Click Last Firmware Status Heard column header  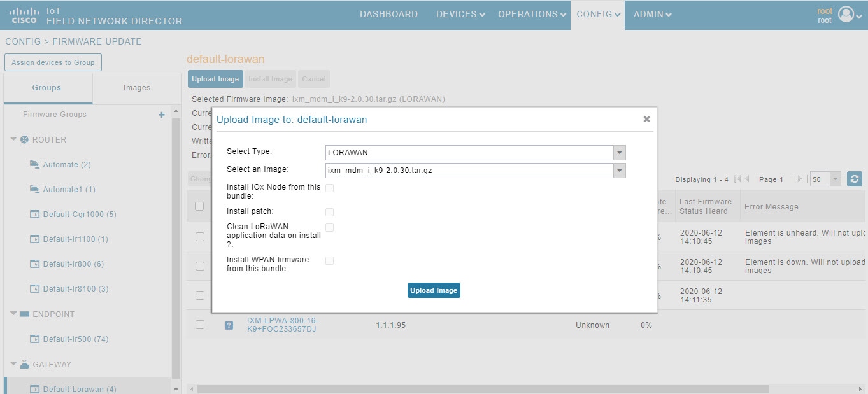point(706,206)
